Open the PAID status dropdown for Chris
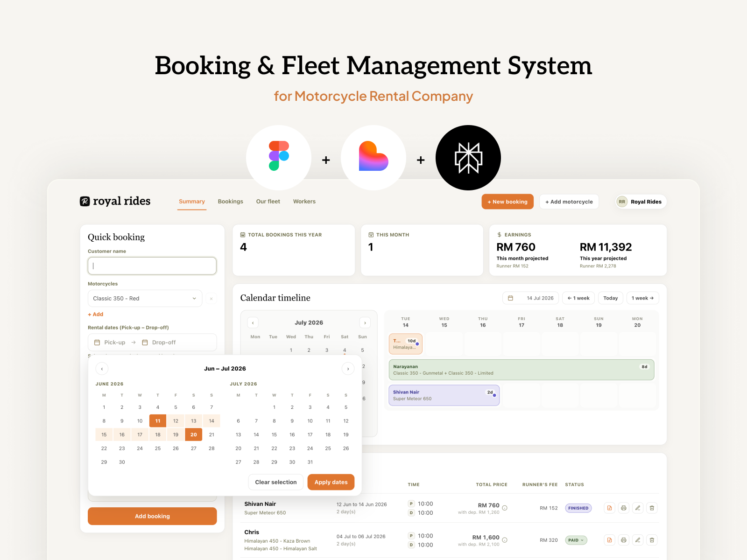 click(576, 540)
